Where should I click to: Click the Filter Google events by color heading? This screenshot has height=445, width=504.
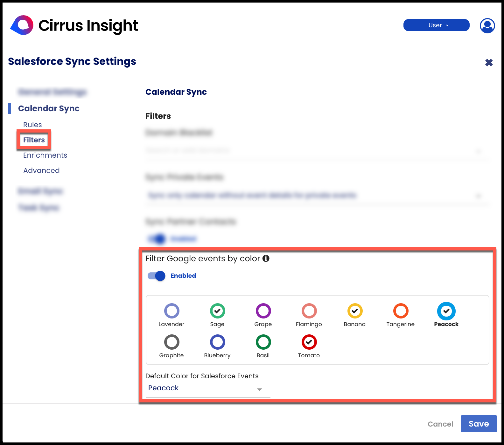click(203, 259)
